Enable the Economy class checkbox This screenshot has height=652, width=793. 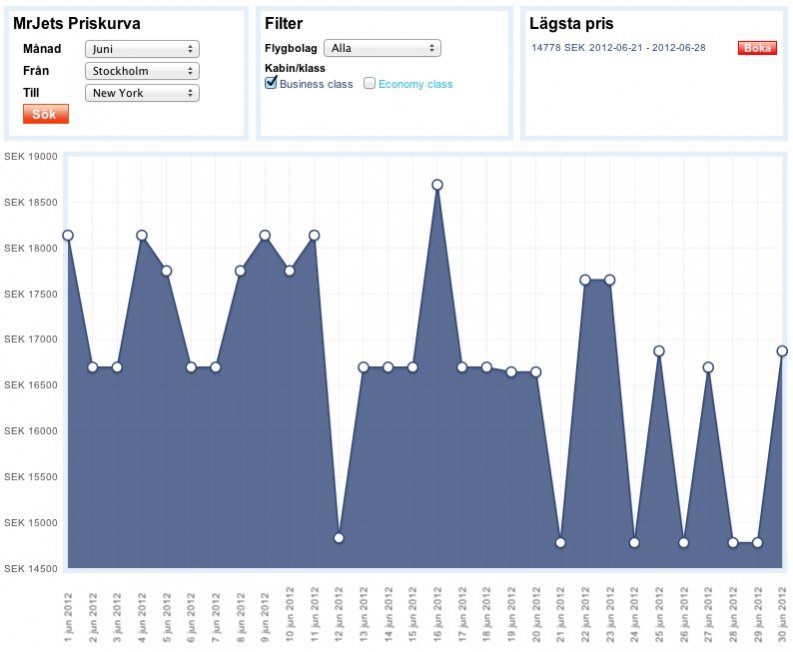click(369, 84)
